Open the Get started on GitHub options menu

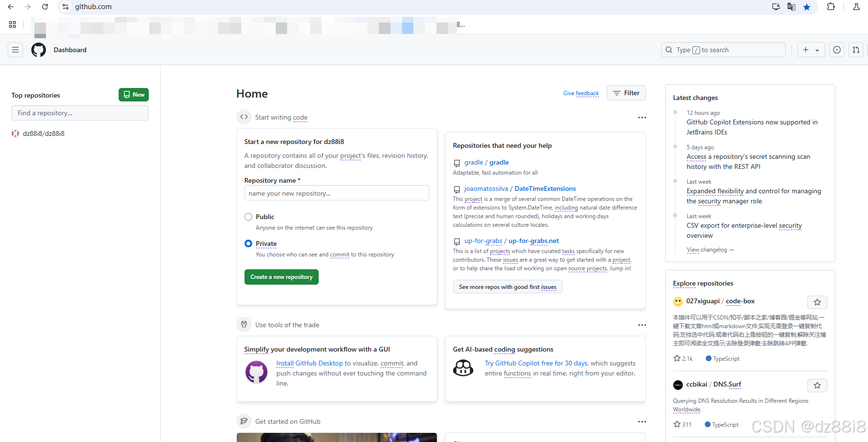click(642, 421)
